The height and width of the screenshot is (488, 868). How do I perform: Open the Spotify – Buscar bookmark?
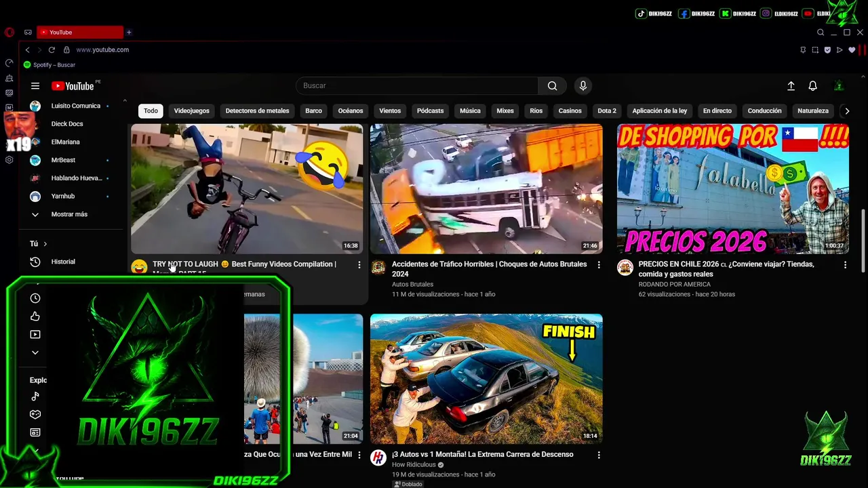pyautogui.click(x=50, y=65)
